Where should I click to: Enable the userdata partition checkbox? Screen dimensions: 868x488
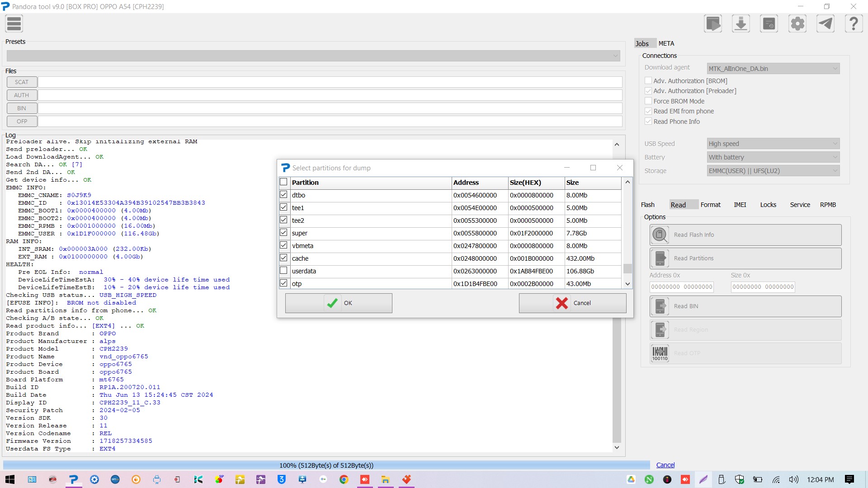pos(283,271)
